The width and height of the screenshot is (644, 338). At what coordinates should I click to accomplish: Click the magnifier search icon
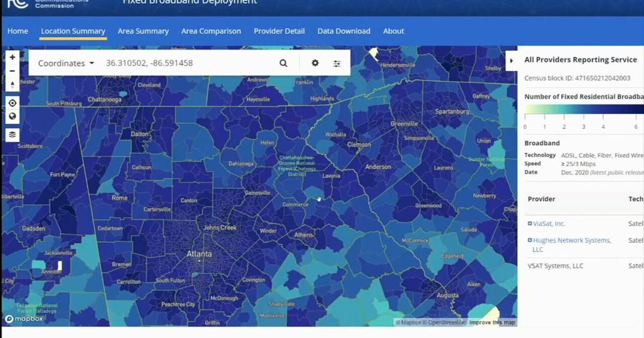(283, 63)
